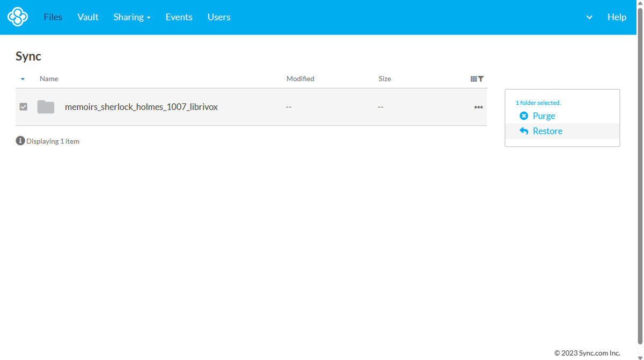Switch to the Events page
The height and width of the screenshot is (360, 644).
click(179, 17)
